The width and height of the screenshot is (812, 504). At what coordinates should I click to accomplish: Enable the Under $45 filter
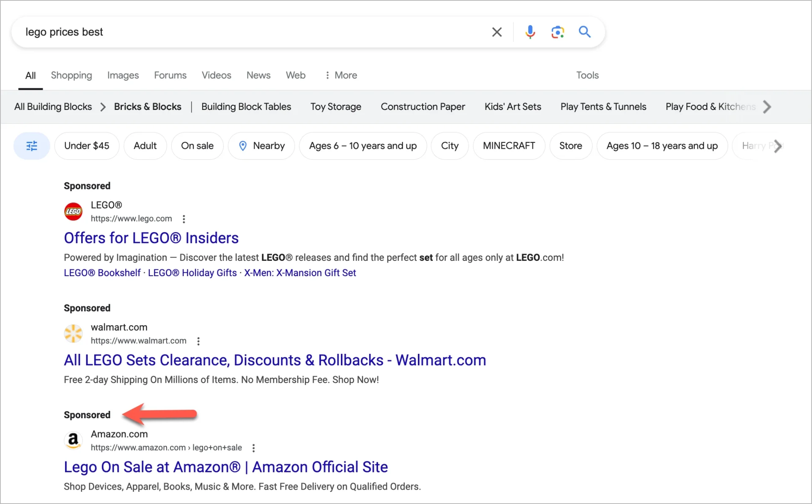(87, 145)
